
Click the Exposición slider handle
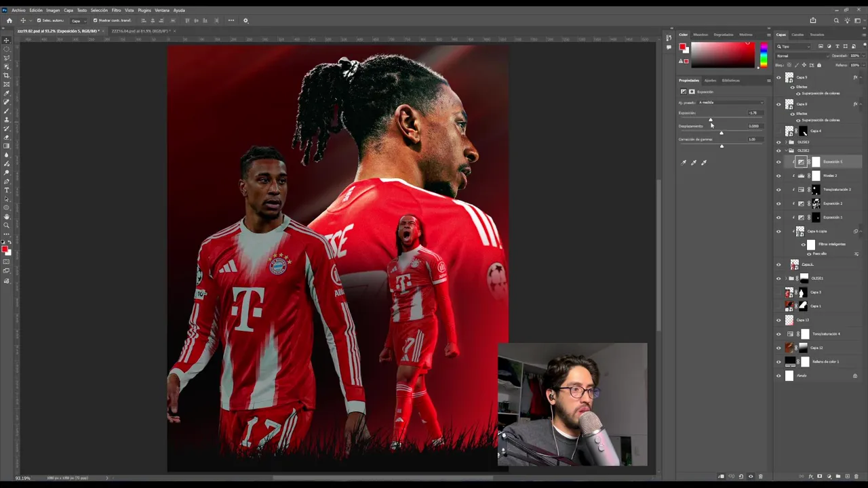pyautogui.click(x=710, y=120)
